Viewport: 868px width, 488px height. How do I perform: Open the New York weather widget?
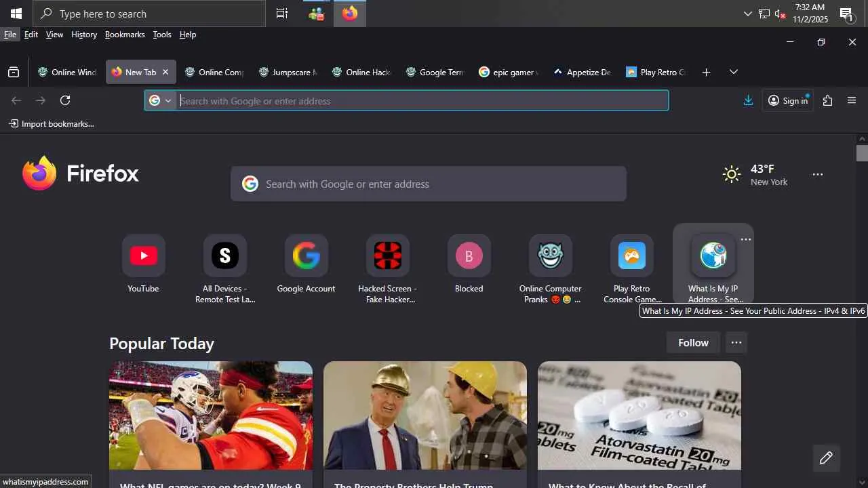pyautogui.click(x=755, y=175)
